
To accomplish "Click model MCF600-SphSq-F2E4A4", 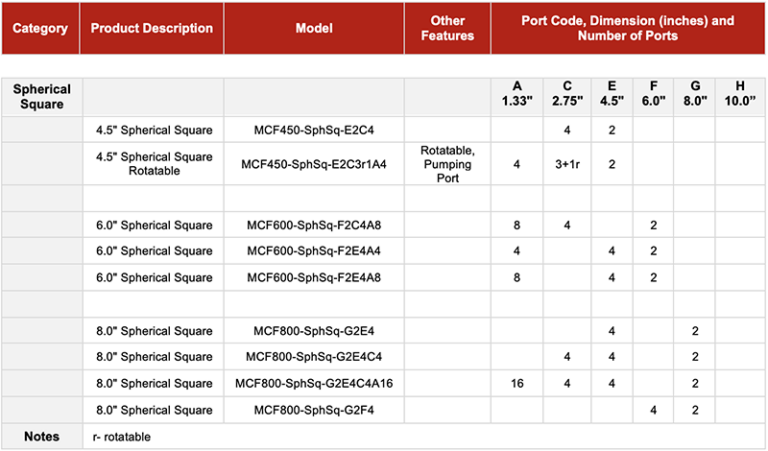I will click(x=314, y=251).
